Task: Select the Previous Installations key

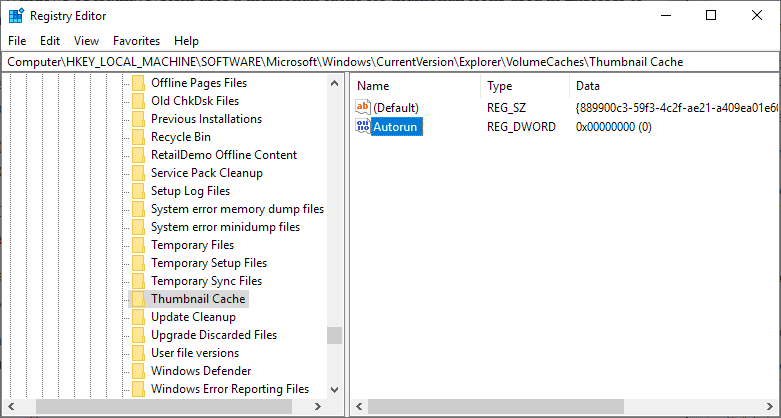Action: [206, 119]
